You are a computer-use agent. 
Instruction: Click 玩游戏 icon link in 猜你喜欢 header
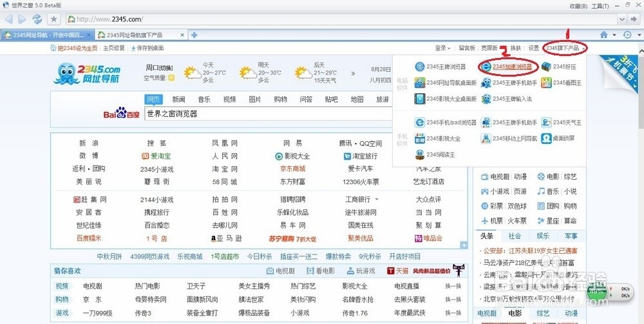pyautogui.click(x=361, y=271)
